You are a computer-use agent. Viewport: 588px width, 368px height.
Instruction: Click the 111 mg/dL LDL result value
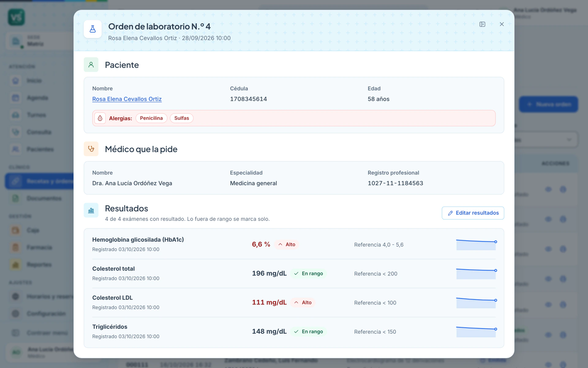(x=269, y=302)
